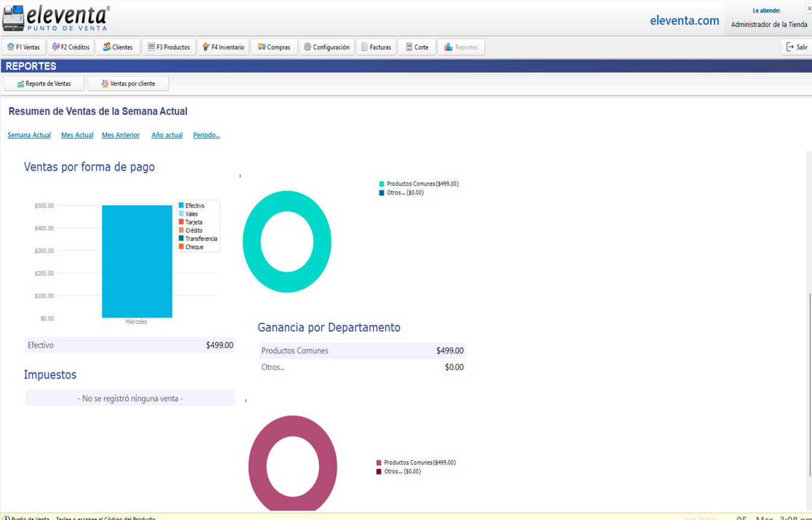812x520 pixels.
Task: Open F4 Inventario module
Action: click(223, 47)
